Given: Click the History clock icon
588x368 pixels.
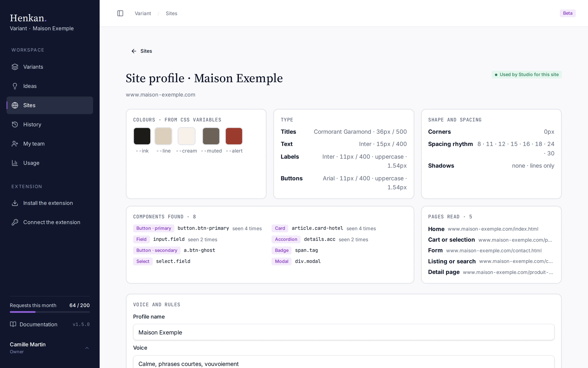Looking at the screenshot, I should [15, 124].
